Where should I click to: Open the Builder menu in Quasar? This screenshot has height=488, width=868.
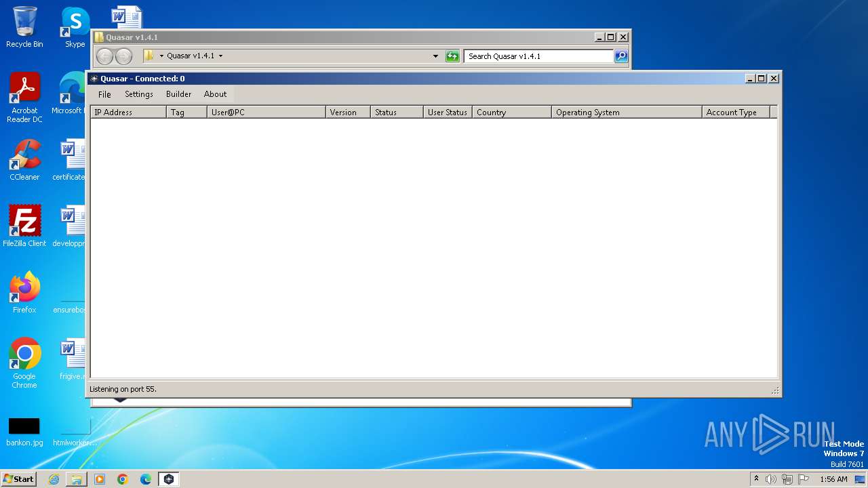pyautogui.click(x=178, y=94)
